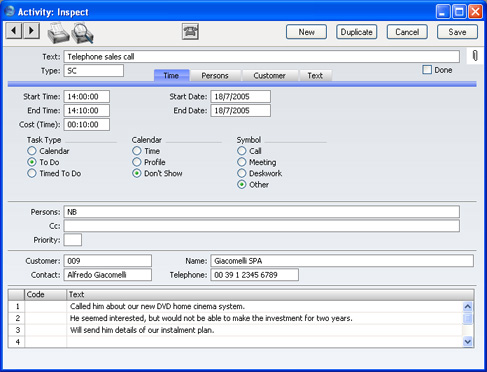This screenshot has height=372, width=487.
Task: Switch to the Persons tab
Action: point(215,75)
